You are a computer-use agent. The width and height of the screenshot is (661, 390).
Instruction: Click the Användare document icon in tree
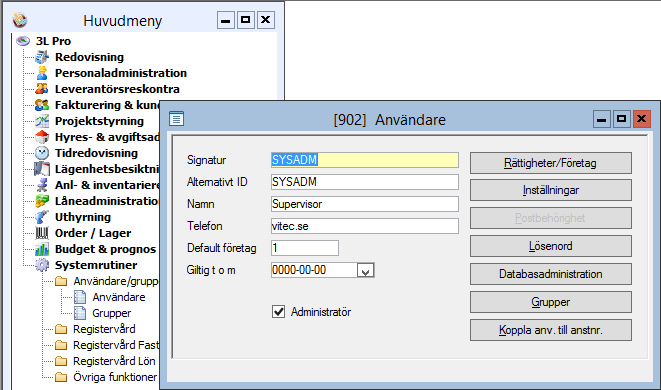click(80, 297)
